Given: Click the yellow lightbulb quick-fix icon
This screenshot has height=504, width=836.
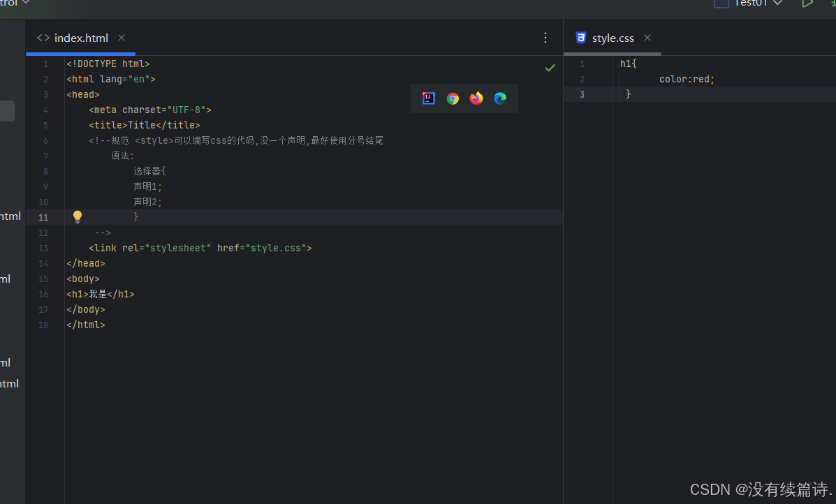Looking at the screenshot, I should [78, 216].
